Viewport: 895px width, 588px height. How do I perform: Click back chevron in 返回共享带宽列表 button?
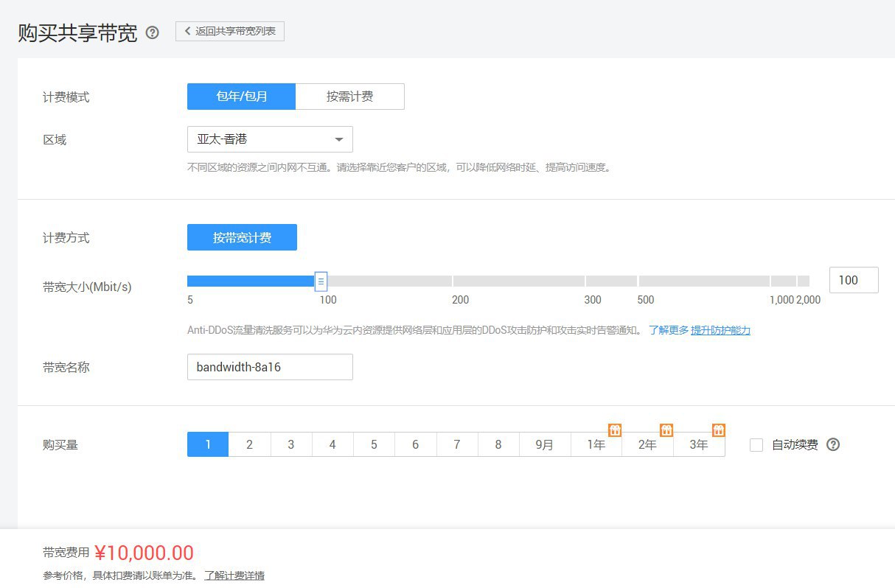(x=188, y=31)
